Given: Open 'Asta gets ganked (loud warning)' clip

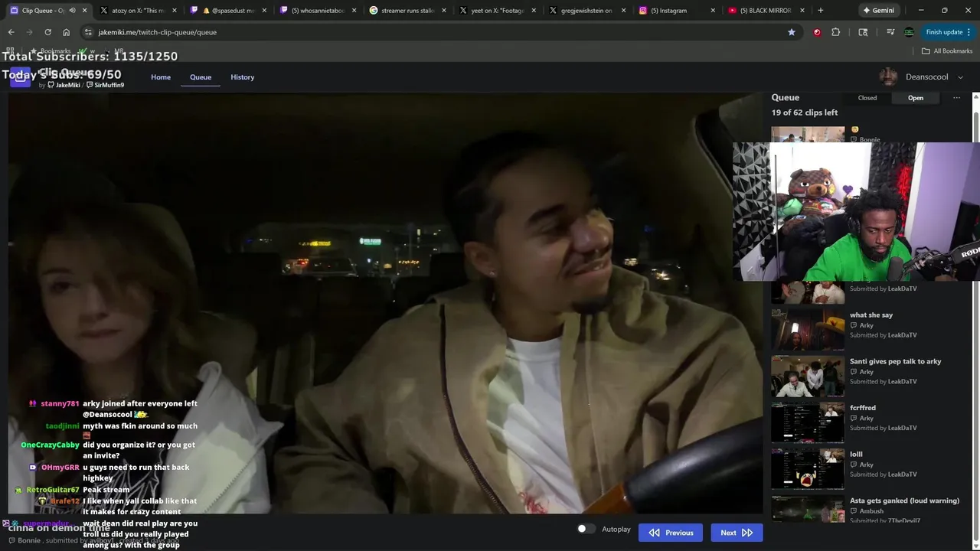Looking at the screenshot, I should click(904, 500).
